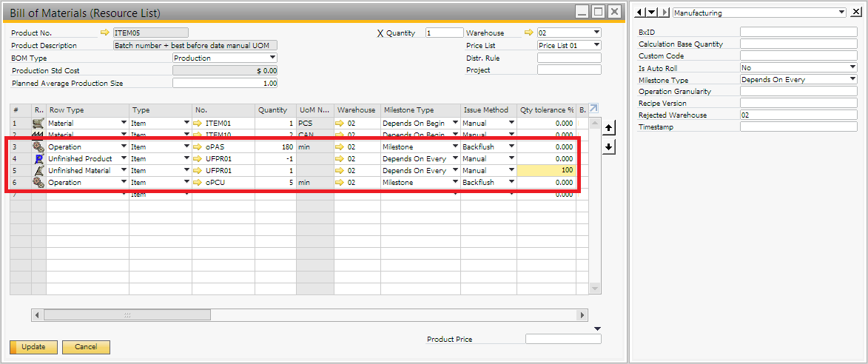
Task: Click the expand grid icon at table corner
Action: [594, 109]
